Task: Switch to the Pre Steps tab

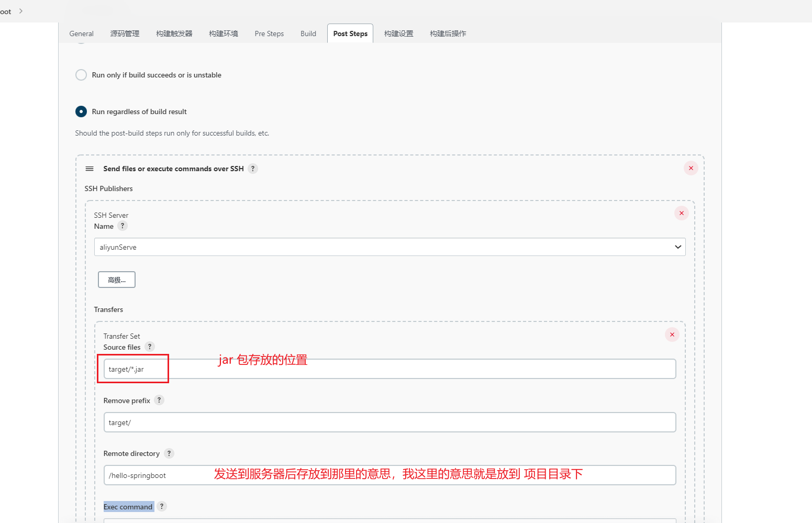Action: click(269, 34)
